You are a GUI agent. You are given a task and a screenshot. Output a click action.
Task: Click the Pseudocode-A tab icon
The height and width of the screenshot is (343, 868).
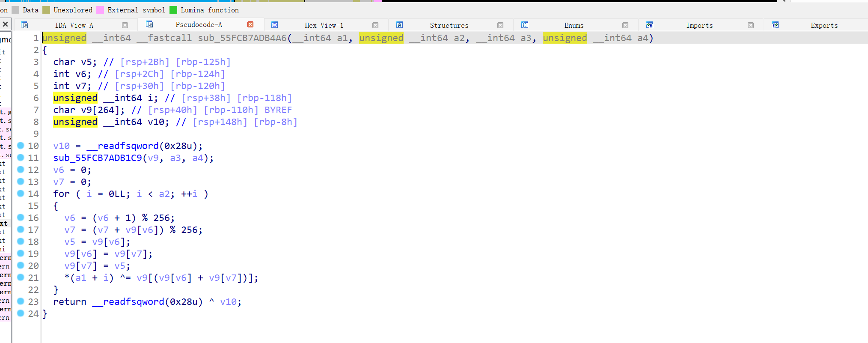(x=149, y=24)
